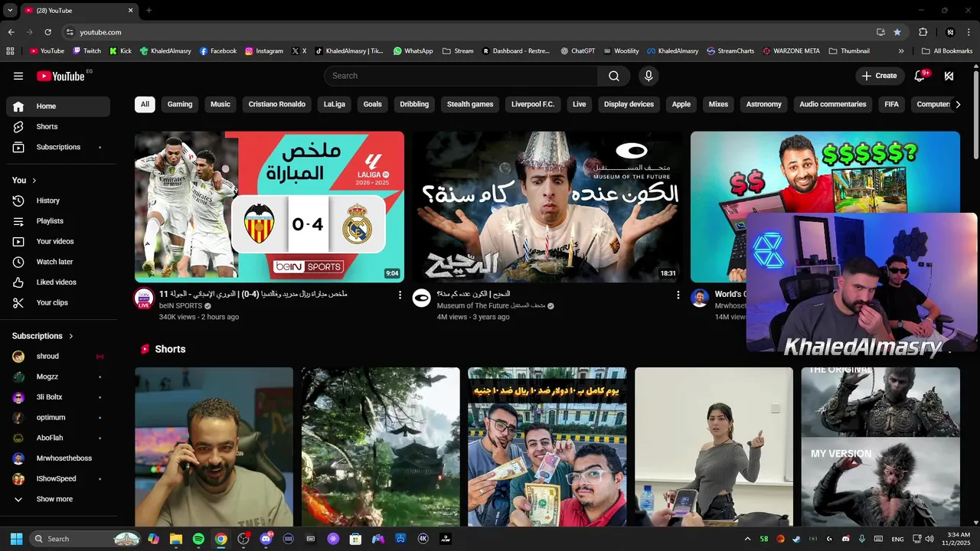Open Liked videos in the sidebar
The width and height of the screenshot is (980, 551).
click(x=58, y=282)
